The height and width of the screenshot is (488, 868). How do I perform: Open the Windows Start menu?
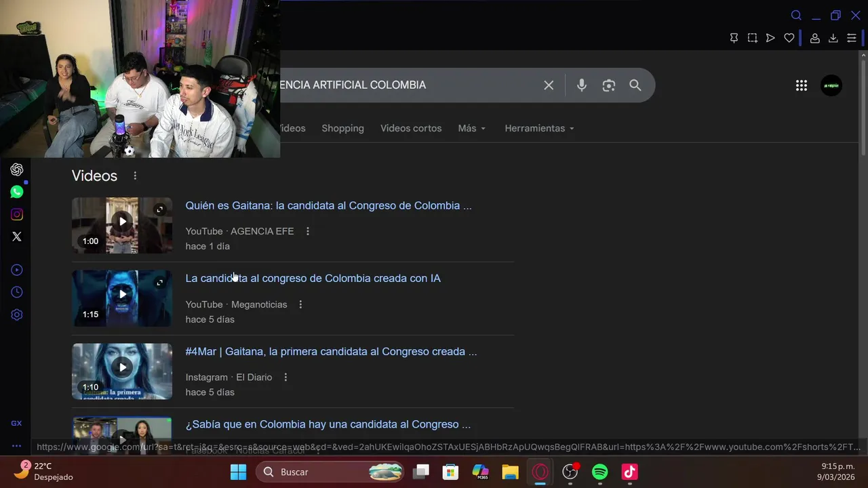tap(238, 472)
